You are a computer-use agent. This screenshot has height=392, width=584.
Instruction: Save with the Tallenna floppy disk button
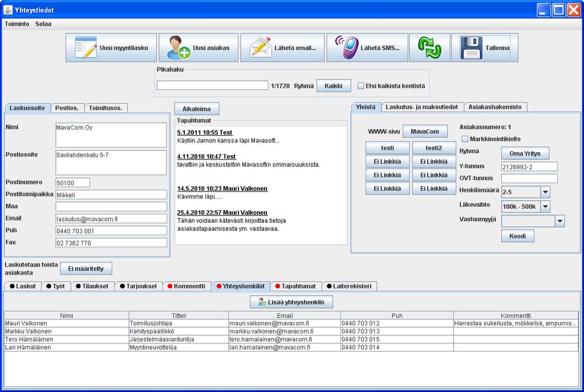(x=485, y=48)
